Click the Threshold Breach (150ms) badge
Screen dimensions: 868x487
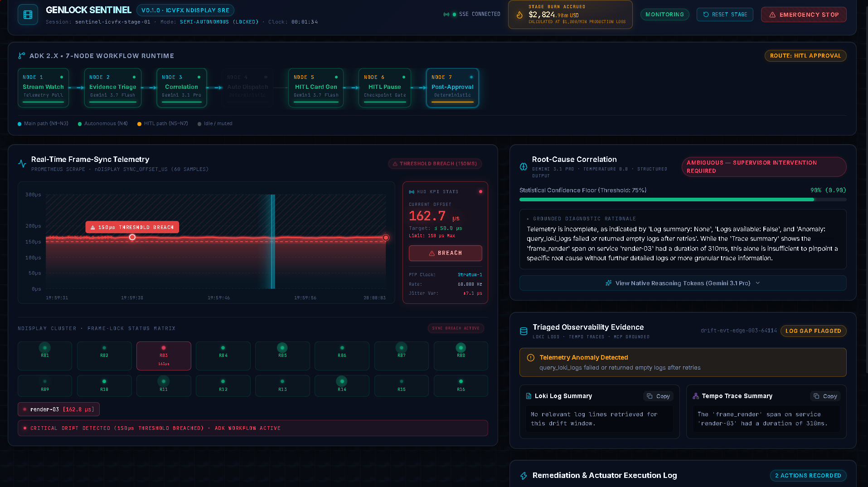point(435,164)
